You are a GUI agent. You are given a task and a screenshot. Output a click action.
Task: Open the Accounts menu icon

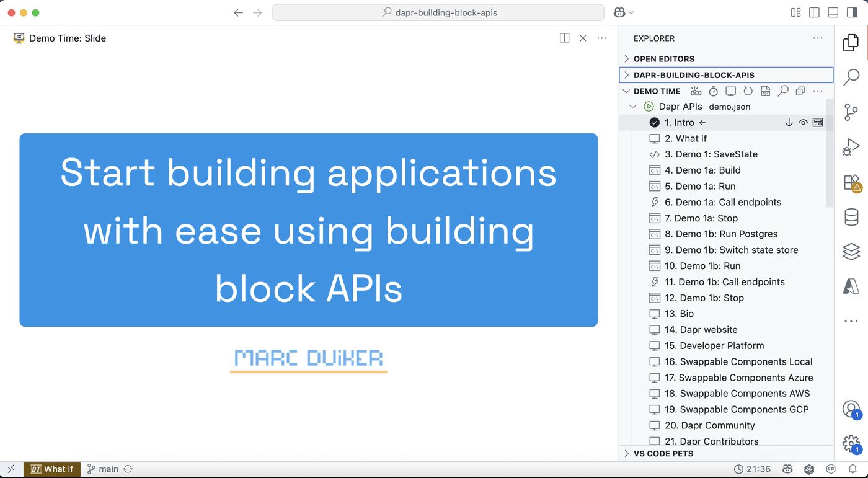[851, 409]
